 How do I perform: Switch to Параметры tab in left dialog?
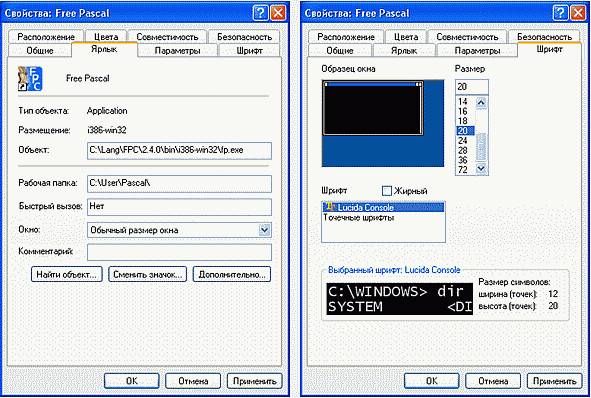point(178,51)
